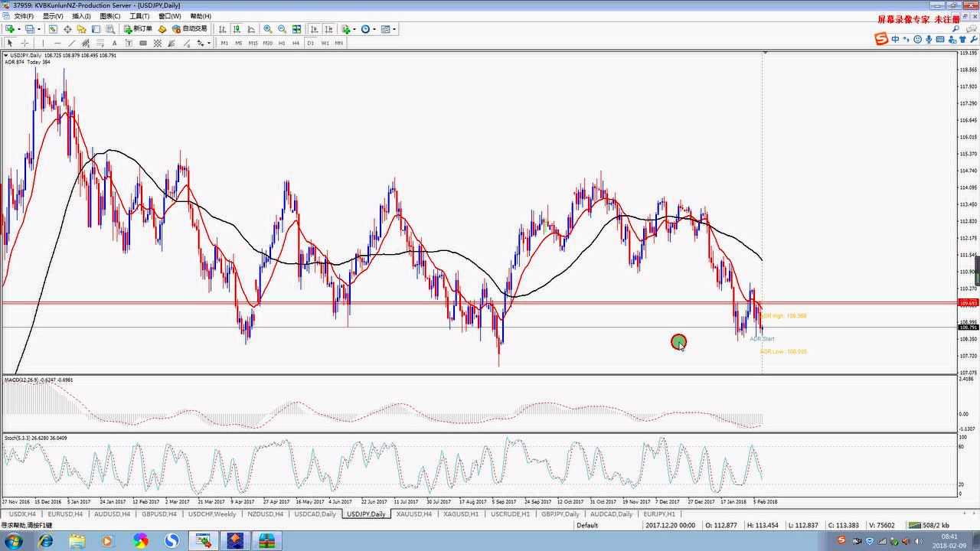
Task: Click the 109.691 red price level label
Action: click(968, 303)
